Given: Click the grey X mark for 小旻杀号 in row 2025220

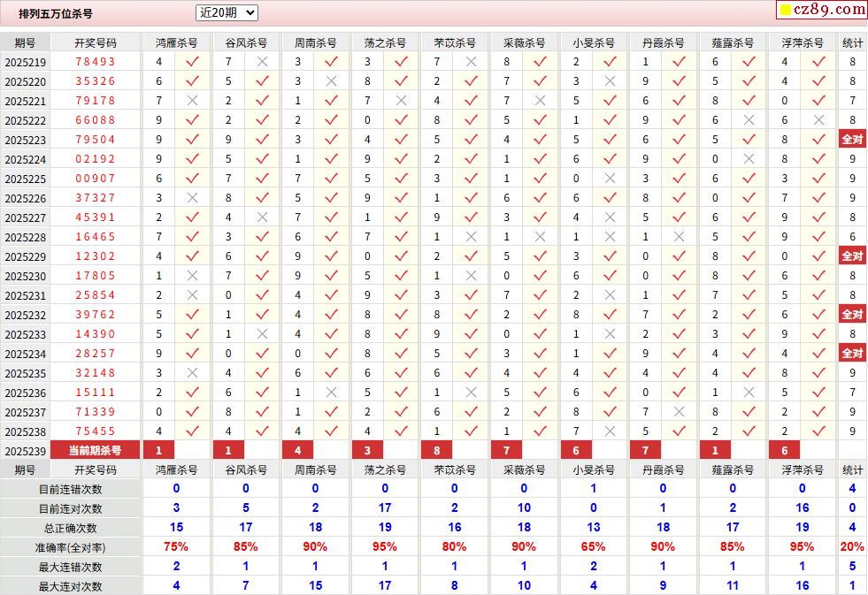Looking at the screenshot, I should point(610,81).
